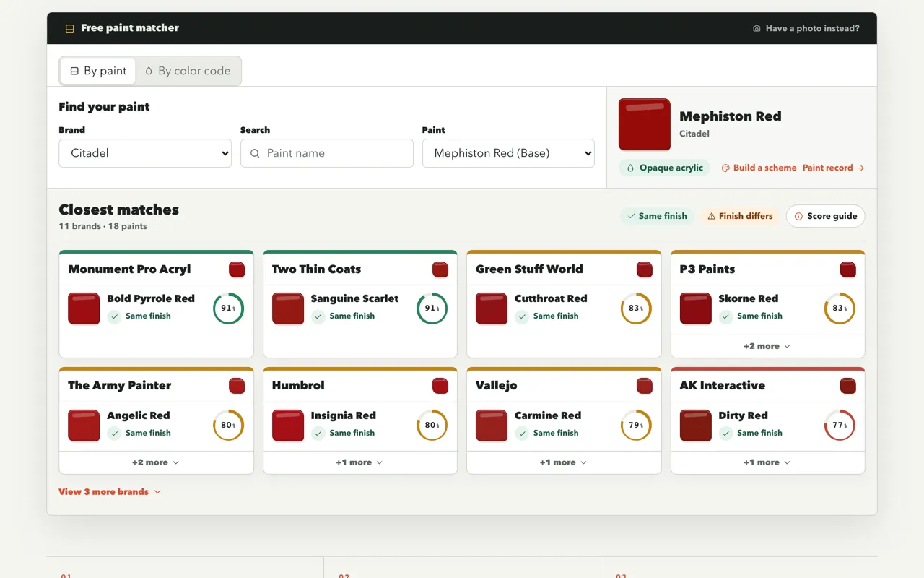924x578 pixels.
Task: Toggle the Same finish filter chip
Action: tap(657, 216)
